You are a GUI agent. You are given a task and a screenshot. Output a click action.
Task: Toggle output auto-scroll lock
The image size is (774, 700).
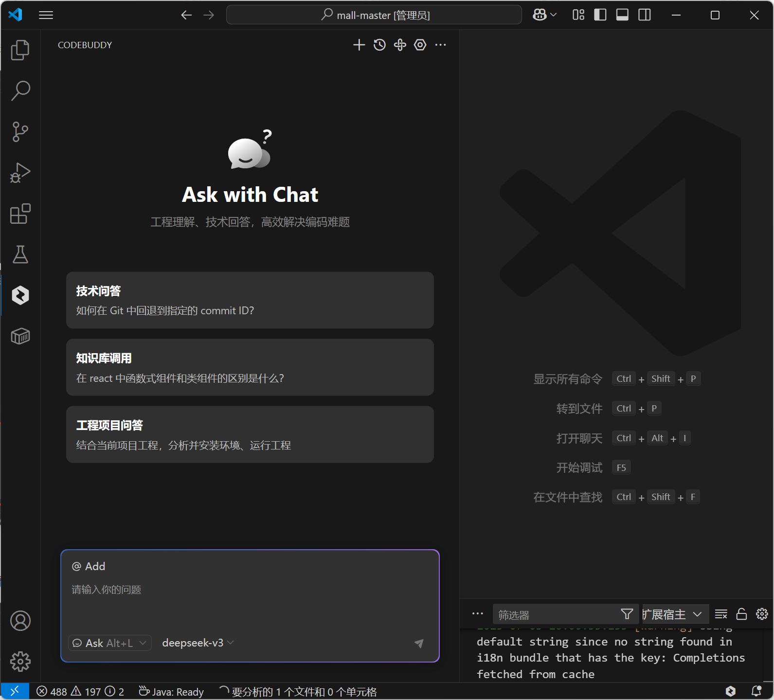click(741, 614)
